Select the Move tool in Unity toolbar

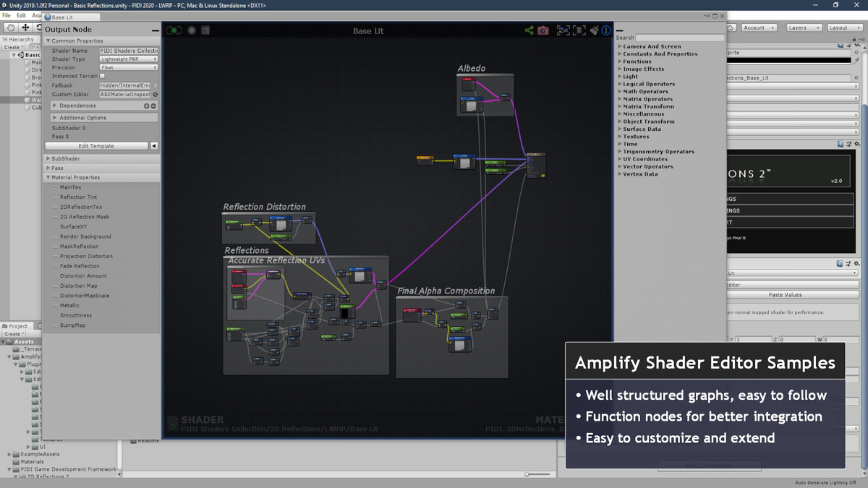point(25,27)
